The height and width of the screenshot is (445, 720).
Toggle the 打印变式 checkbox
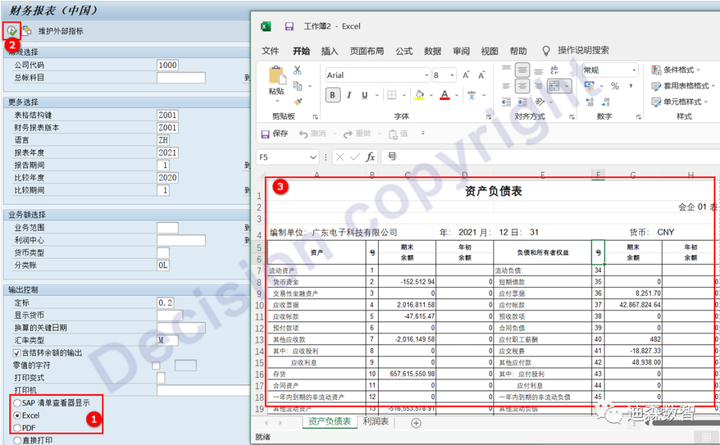tap(161, 377)
